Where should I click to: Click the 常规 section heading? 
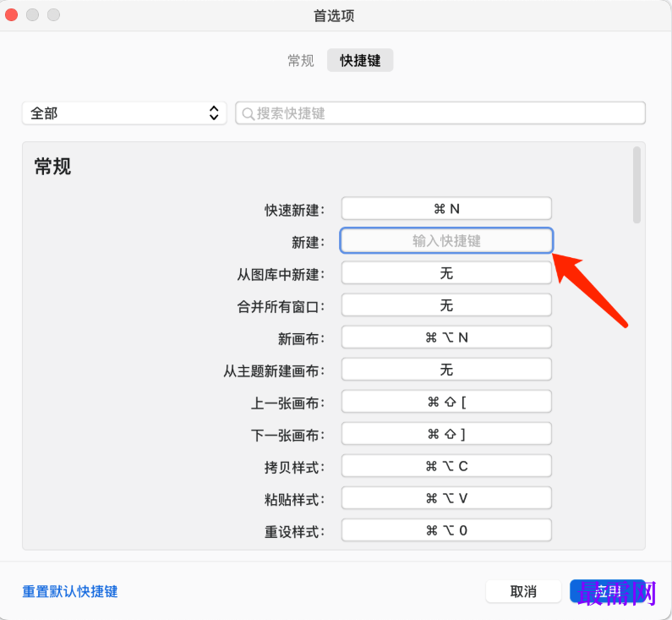(52, 167)
